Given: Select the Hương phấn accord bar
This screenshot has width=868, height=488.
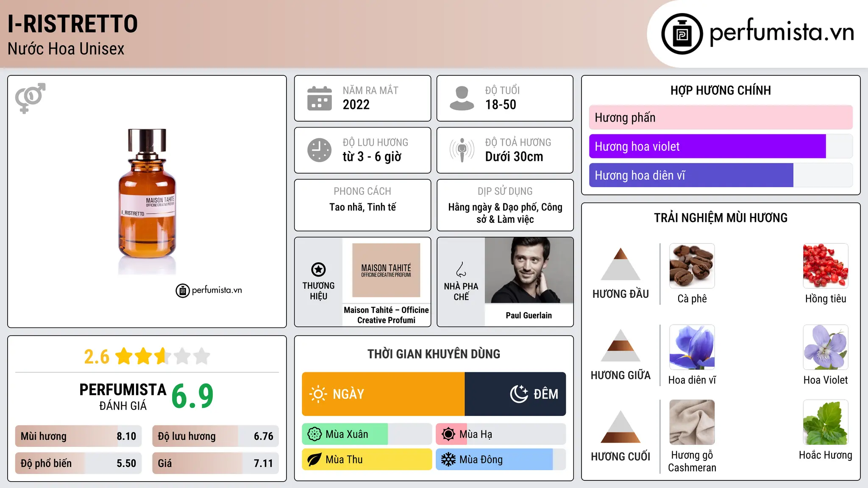Looking at the screenshot, I should 721,117.
